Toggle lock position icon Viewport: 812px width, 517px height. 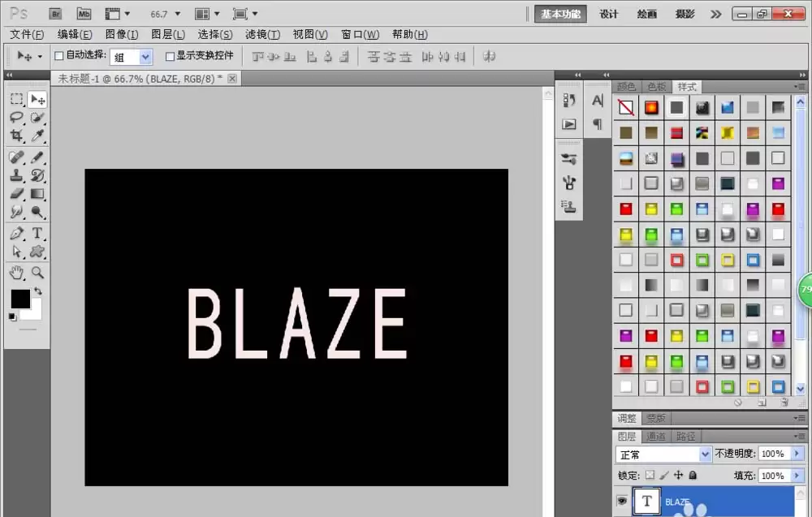(x=678, y=475)
